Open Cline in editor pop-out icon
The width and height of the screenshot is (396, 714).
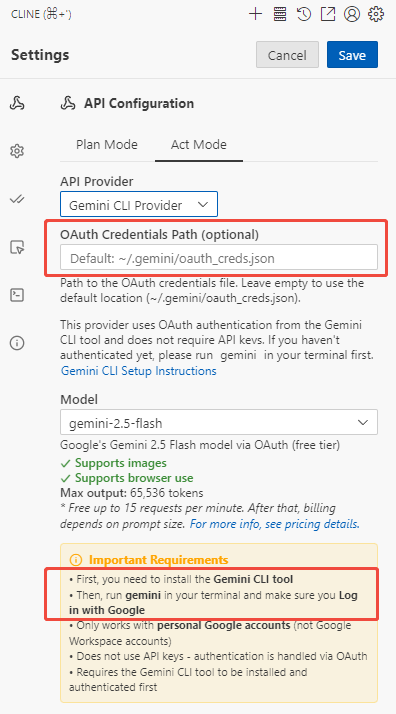pos(328,14)
